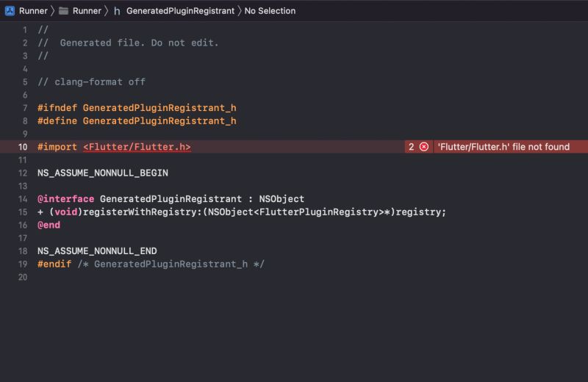Click '#define GeneratedPluginRegistrant_h' line
Image resolution: width=588 pixels, height=382 pixels.
(137, 121)
